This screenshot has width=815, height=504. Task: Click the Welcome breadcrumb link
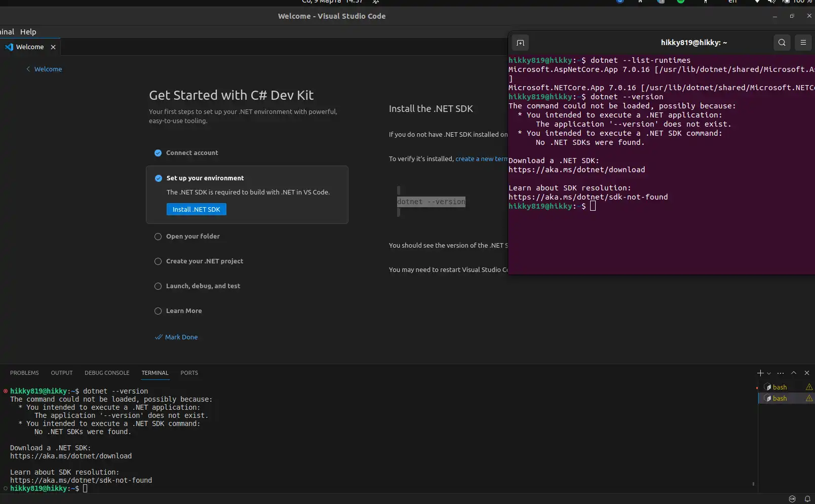point(48,69)
